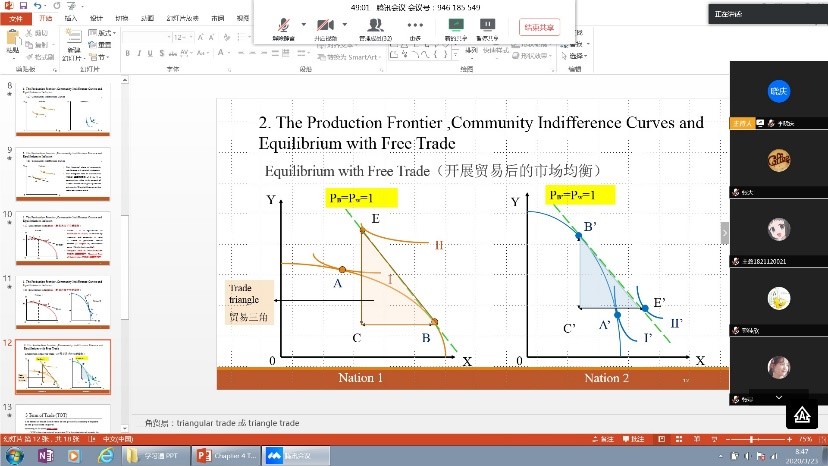Open the File tab
The image size is (828, 466).
(16, 18)
